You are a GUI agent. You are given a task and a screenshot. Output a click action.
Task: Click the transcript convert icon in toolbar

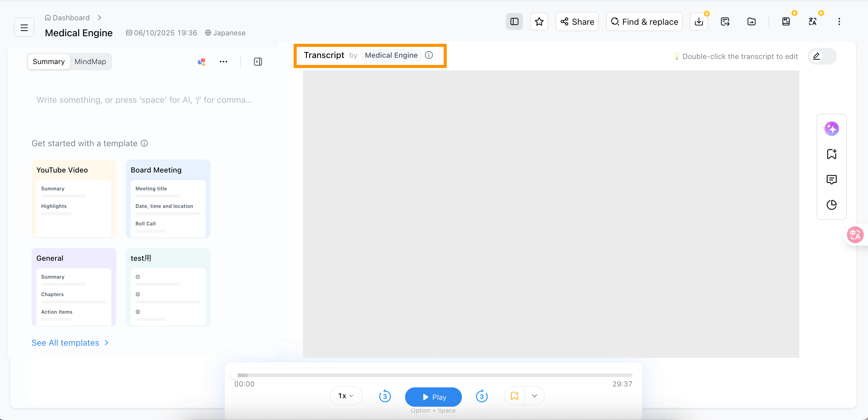tap(725, 21)
